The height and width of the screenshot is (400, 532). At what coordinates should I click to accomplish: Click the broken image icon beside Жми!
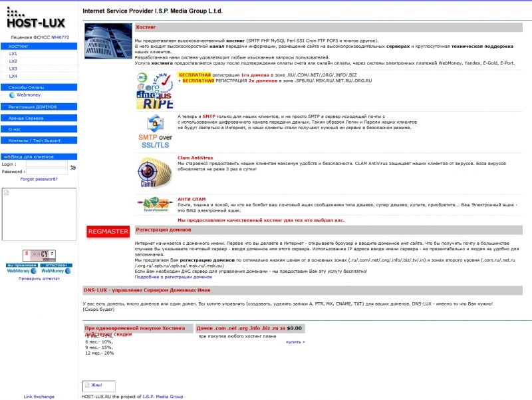(x=87, y=385)
